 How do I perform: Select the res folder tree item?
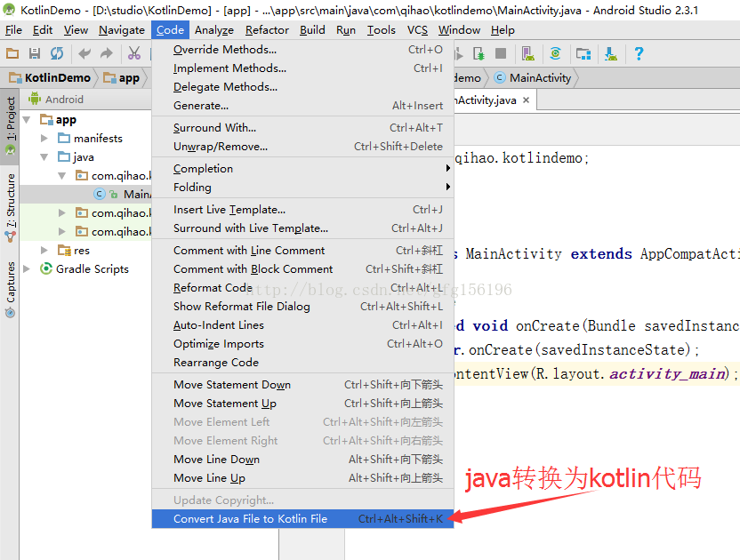click(74, 250)
